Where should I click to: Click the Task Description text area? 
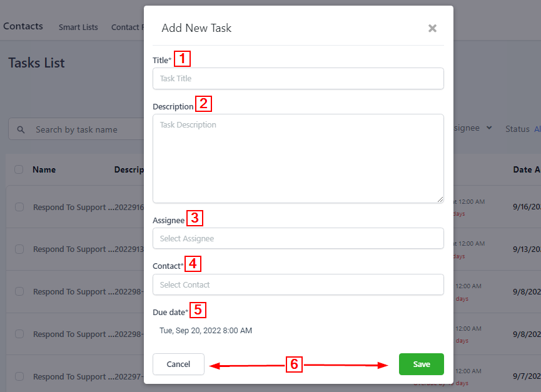click(298, 158)
